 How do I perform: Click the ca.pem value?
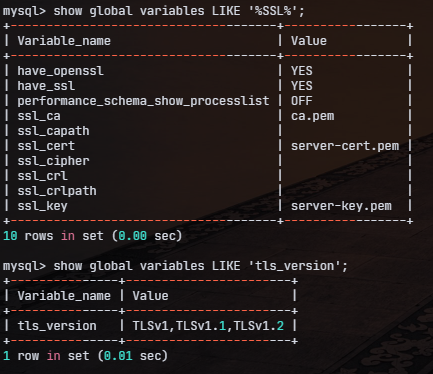pos(312,116)
